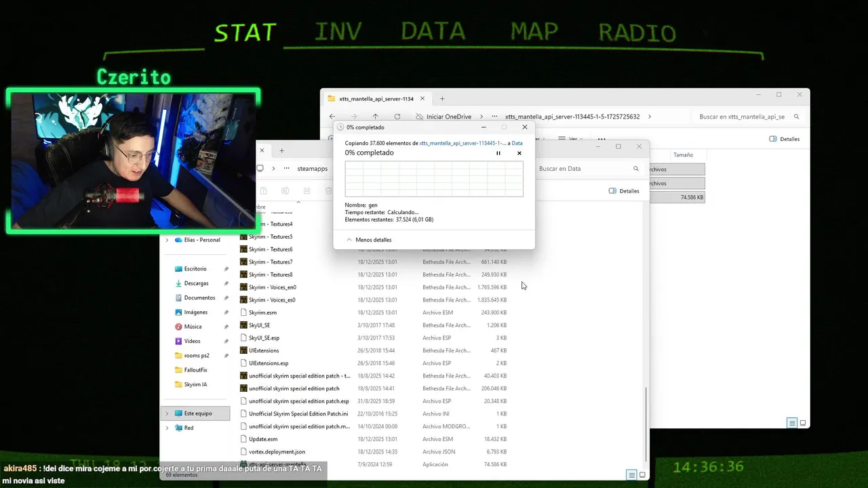This screenshot has height=488, width=868.
Task: Open the rooms ps2 folder shortcut
Action: [197, 356]
